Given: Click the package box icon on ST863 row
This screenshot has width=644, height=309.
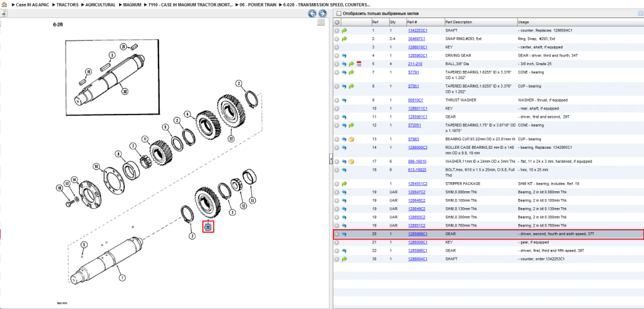Looking at the screenshot, I should 352,139.
